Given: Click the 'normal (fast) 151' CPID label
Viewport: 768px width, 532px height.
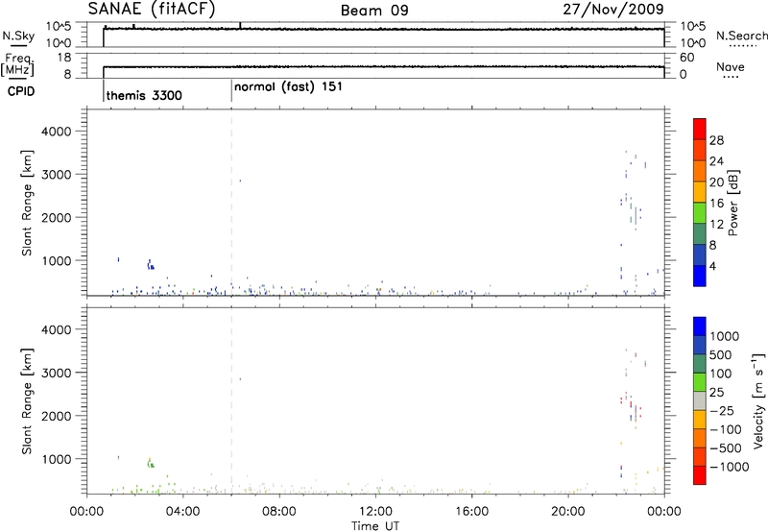Looking at the screenshot, I should tap(288, 87).
